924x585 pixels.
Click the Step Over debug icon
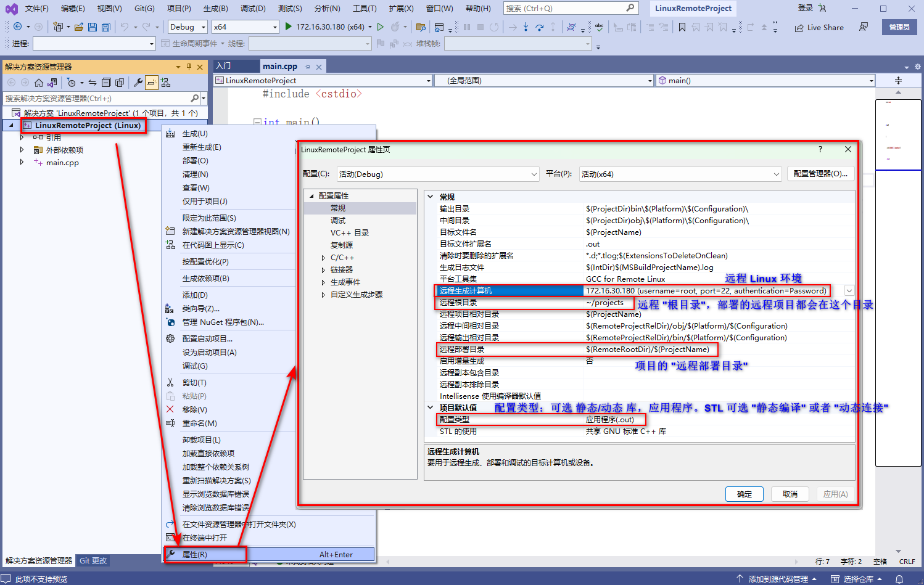(539, 27)
